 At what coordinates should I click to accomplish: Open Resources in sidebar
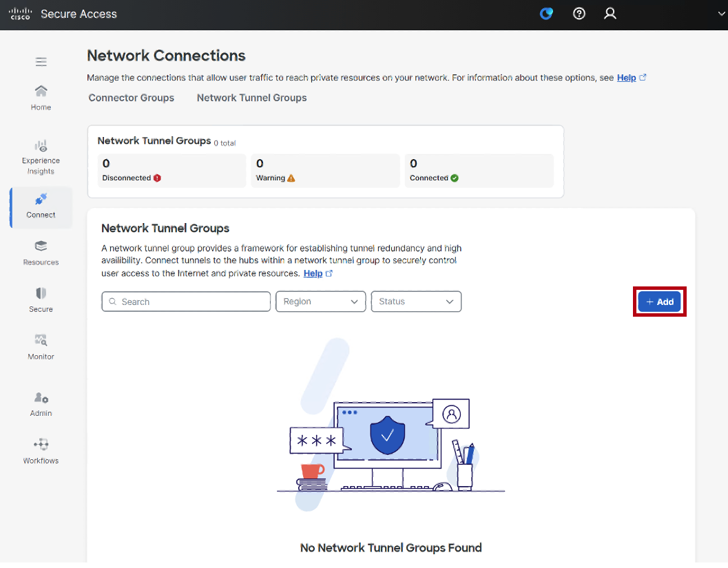[x=41, y=253]
